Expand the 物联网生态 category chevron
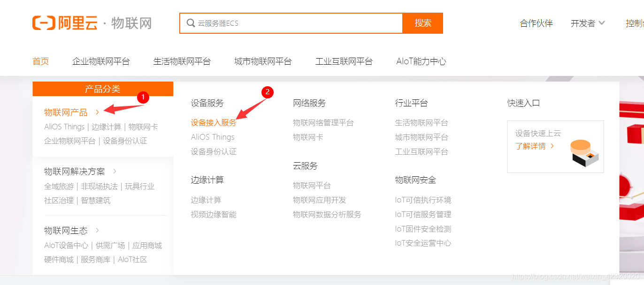This screenshot has height=285, width=644. [x=97, y=231]
